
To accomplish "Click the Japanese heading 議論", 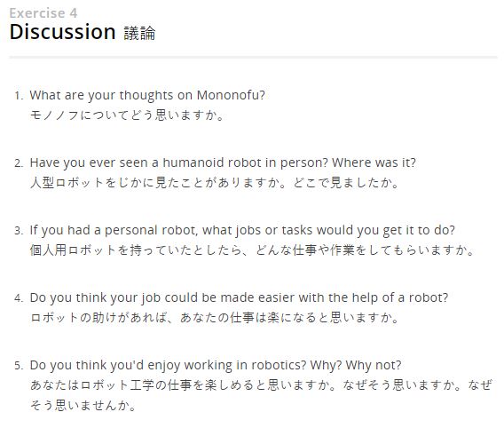I will pos(139,33).
